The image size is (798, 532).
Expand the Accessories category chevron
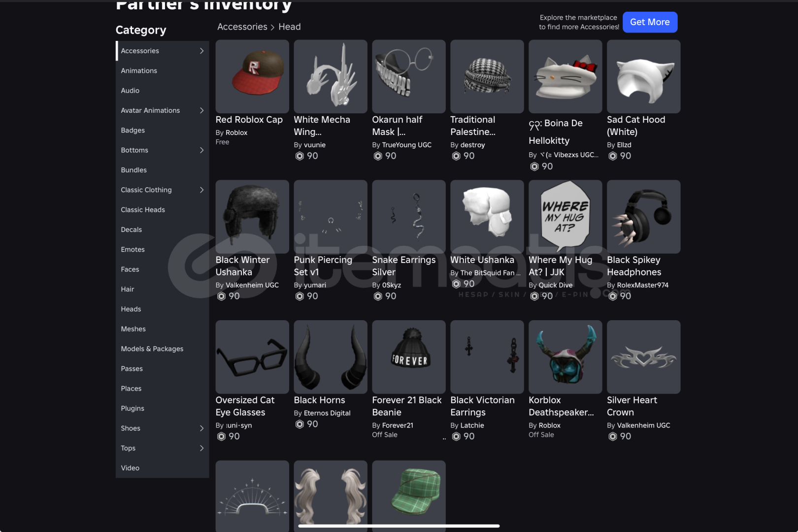tap(201, 51)
